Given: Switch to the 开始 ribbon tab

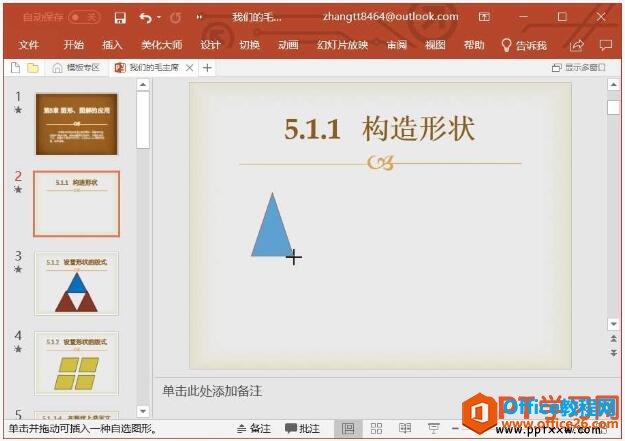Looking at the screenshot, I should [x=74, y=45].
